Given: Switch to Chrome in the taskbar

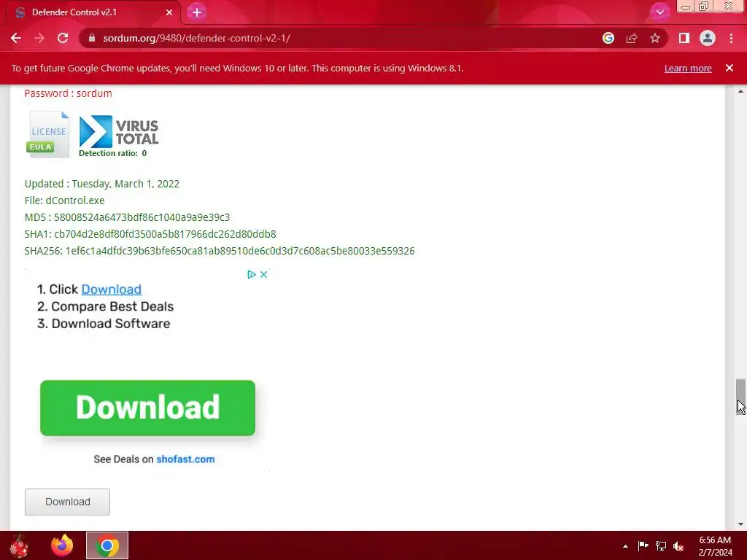Looking at the screenshot, I should pos(107,545).
